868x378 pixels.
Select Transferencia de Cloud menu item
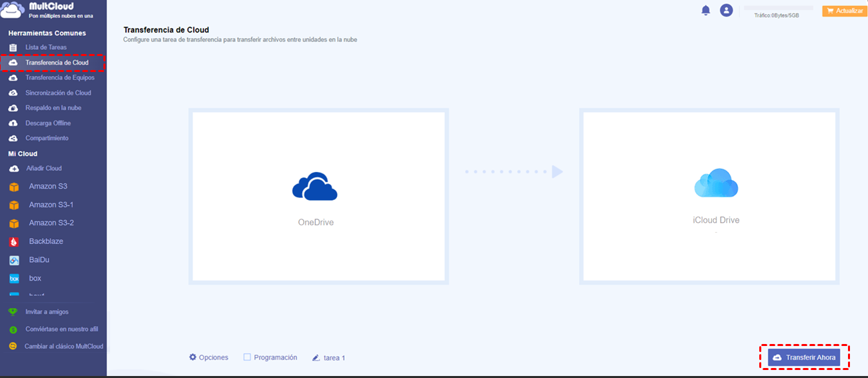tap(53, 63)
